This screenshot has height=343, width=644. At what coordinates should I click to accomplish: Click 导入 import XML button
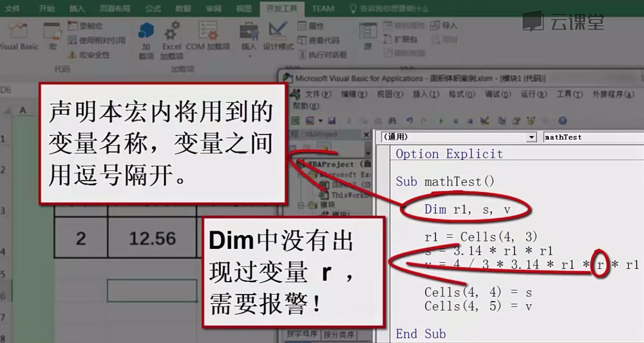tap(443, 26)
